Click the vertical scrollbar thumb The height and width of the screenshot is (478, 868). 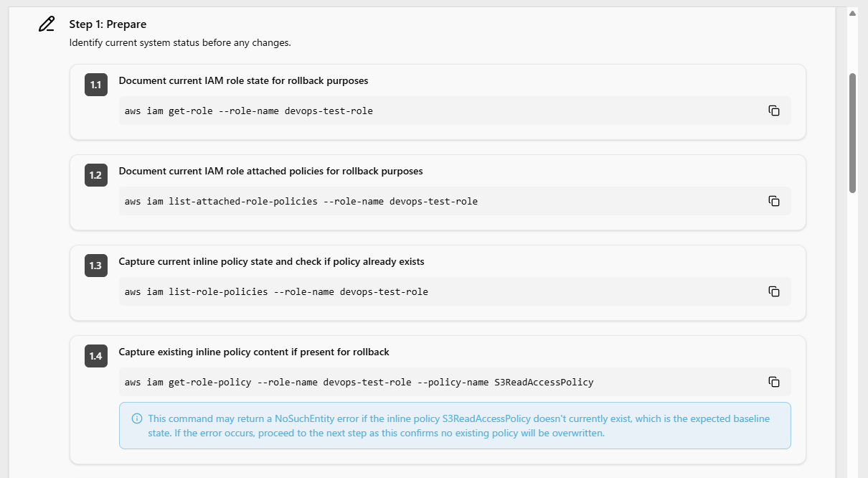point(852,133)
